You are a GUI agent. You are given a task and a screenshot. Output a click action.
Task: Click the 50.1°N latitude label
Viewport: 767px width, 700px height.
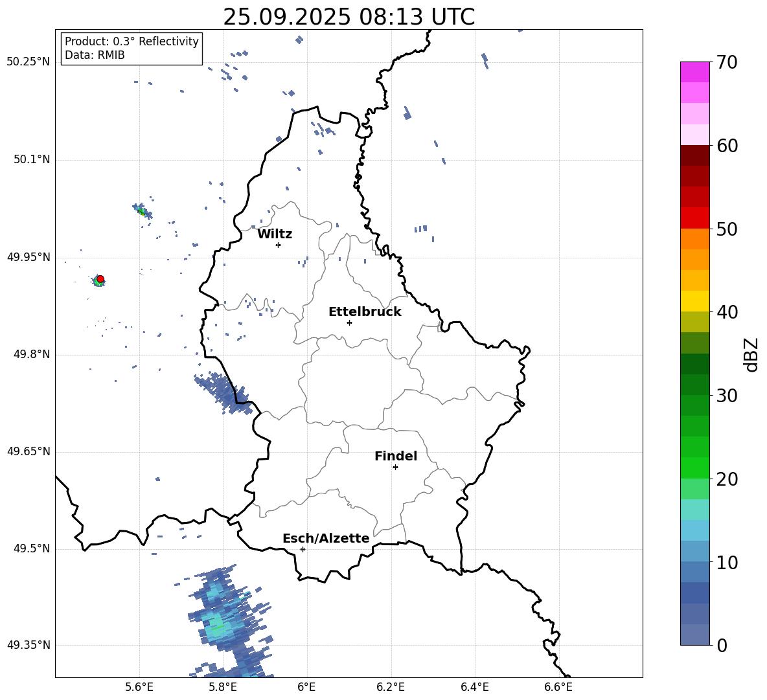(x=31, y=160)
